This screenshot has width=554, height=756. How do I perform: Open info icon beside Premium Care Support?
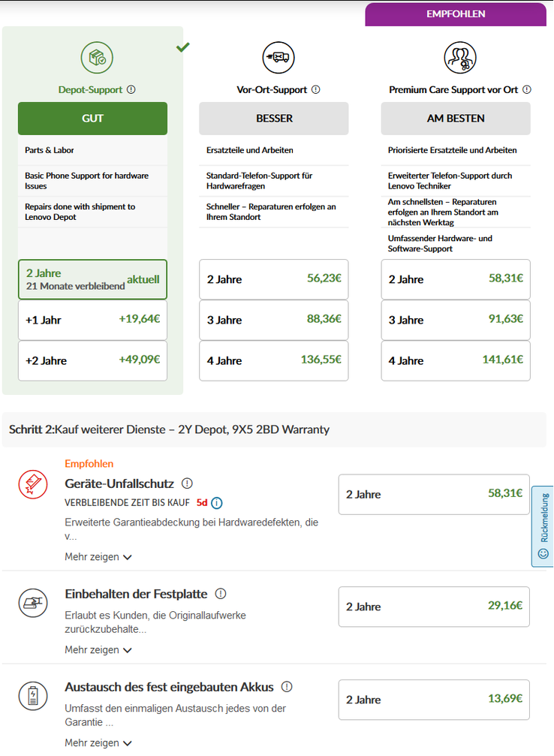click(526, 89)
